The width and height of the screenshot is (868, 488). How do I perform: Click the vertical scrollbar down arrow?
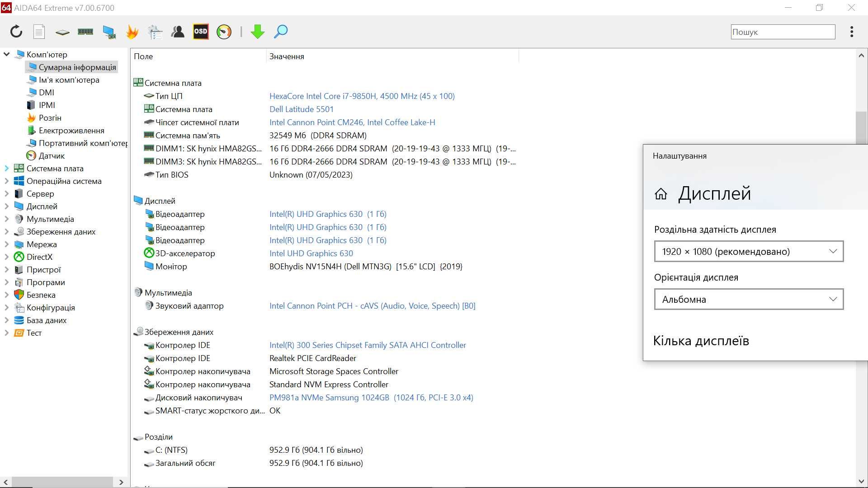coord(861,482)
